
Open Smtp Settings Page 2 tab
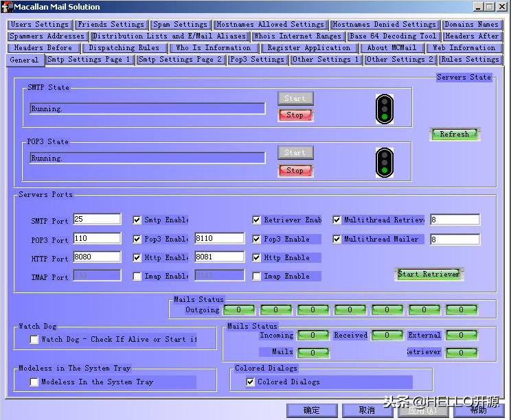coord(180,60)
